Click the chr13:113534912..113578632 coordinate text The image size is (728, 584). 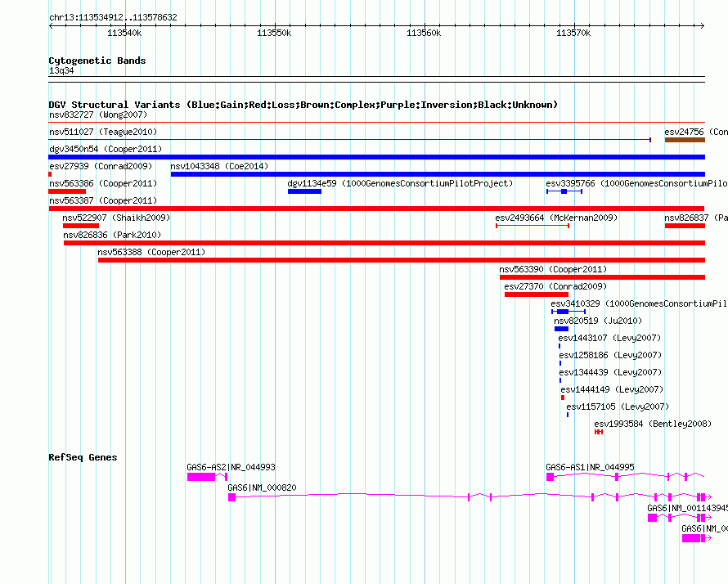pos(113,17)
